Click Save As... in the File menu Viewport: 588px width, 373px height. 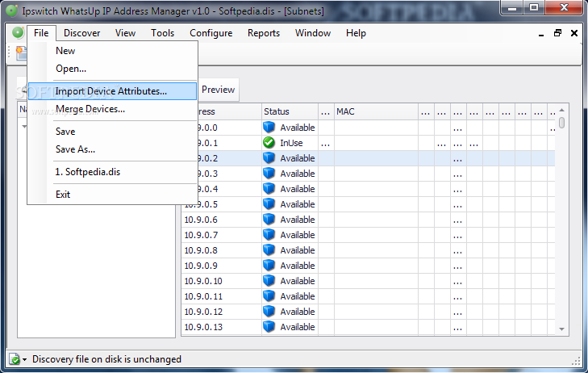(112, 149)
